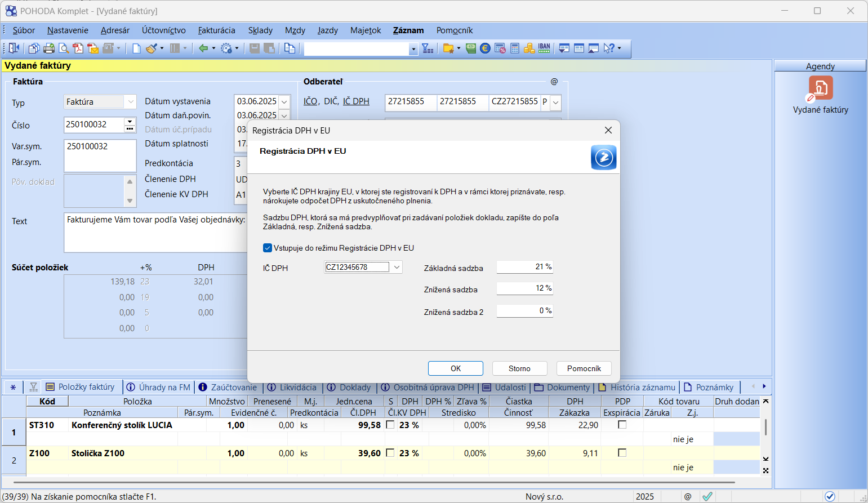Image resolution: width=868 pixels, height=503 pixels.
Task: Create a new record with the blank page icon
Action: [136, 48]
